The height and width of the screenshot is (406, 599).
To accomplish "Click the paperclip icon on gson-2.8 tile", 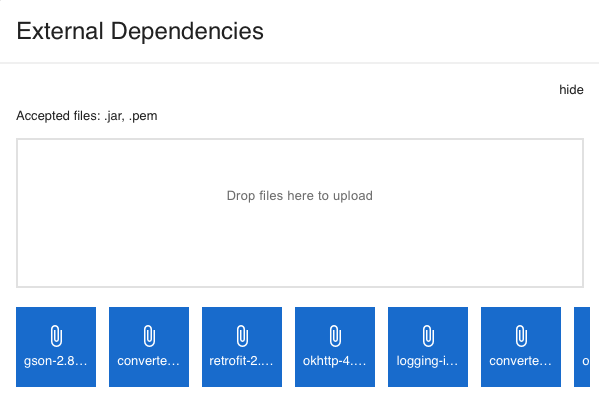I will (56, 336).
